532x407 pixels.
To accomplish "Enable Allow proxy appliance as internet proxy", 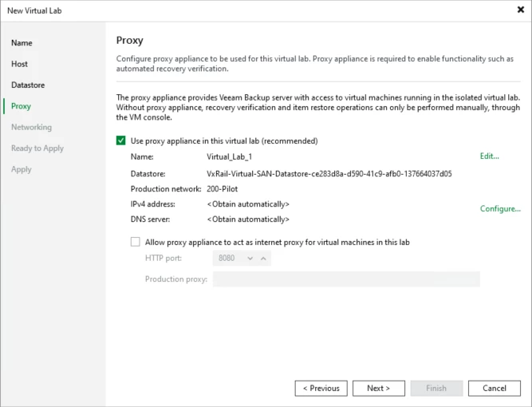I will 136,242.
